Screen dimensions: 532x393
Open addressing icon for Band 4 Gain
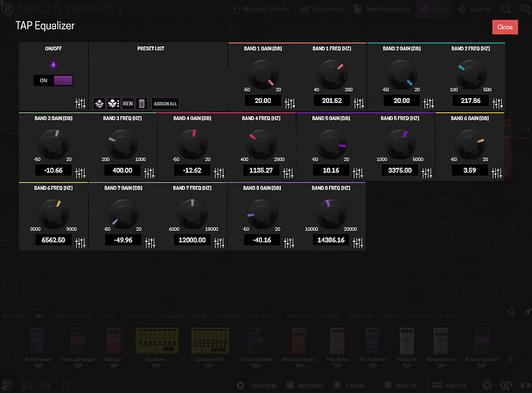click(x=219, y=173)
